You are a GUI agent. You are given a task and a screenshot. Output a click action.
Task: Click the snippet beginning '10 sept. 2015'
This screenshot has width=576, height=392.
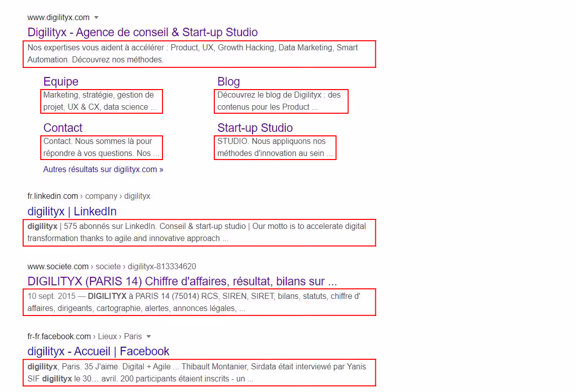point(199,302)
